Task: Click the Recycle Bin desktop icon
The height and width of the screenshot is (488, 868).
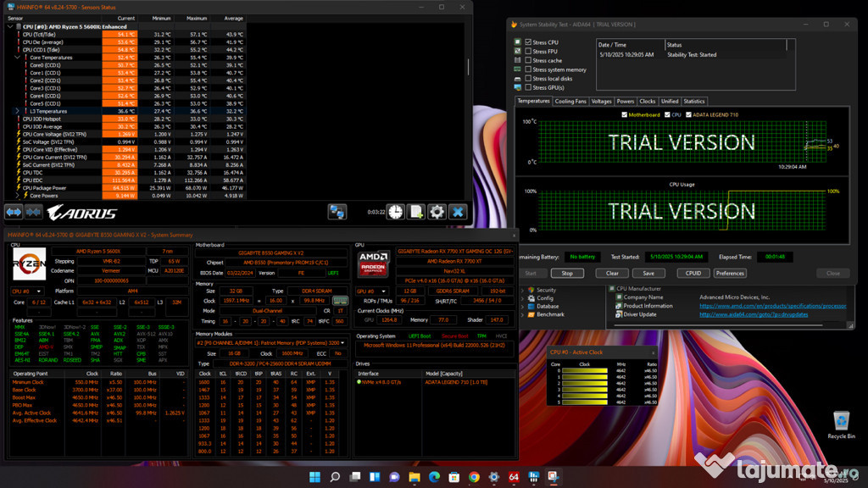Action: pos(842,425)
